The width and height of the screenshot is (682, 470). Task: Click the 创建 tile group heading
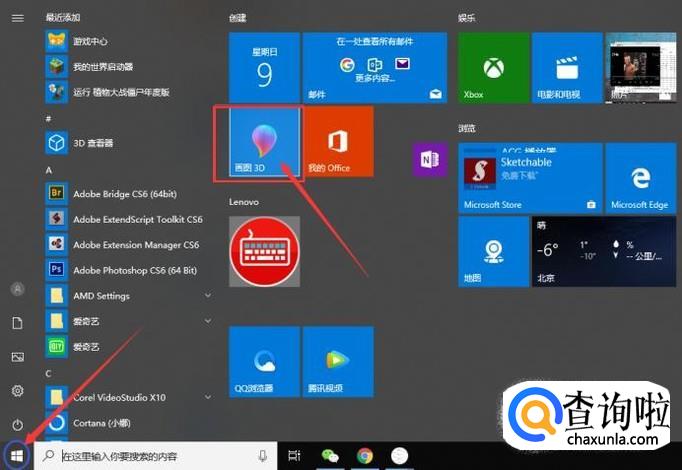tap(238, 18)
